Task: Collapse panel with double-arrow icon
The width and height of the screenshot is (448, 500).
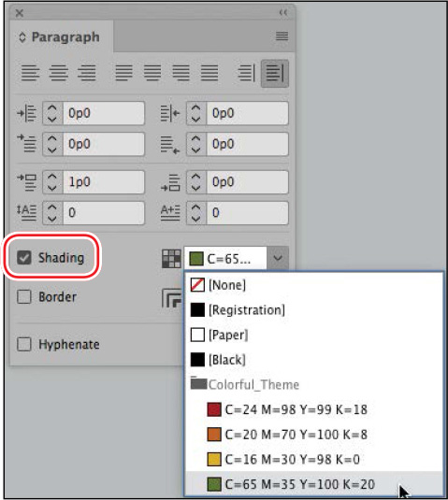Action: 283,13
